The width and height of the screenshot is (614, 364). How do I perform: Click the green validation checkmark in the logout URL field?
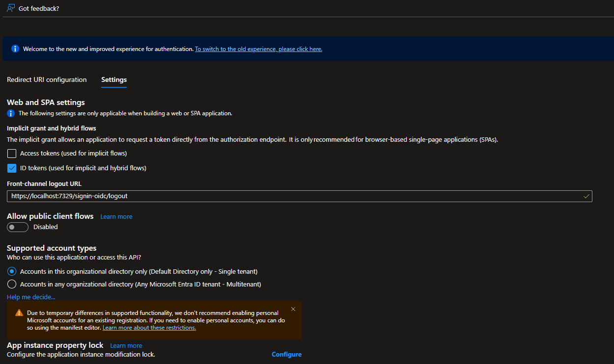pyautogui.click(x=586, y=196)
